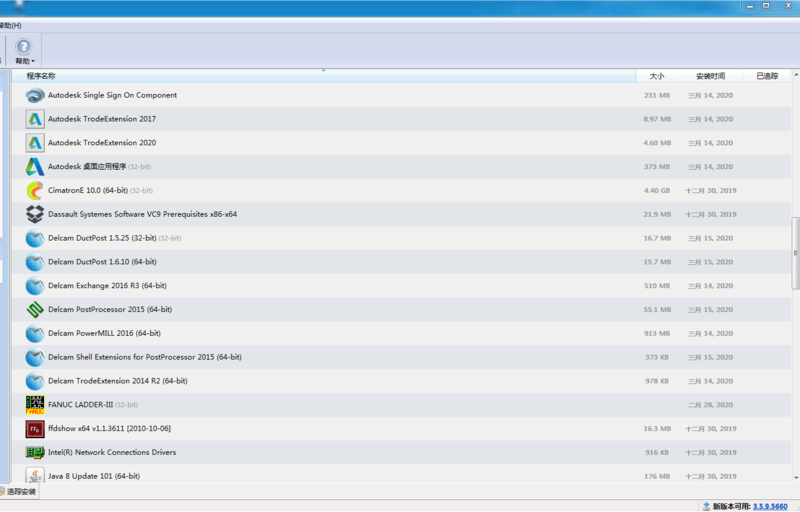Click the blue question mark help icon
The image size is (800, 512).
coord(23,47)
